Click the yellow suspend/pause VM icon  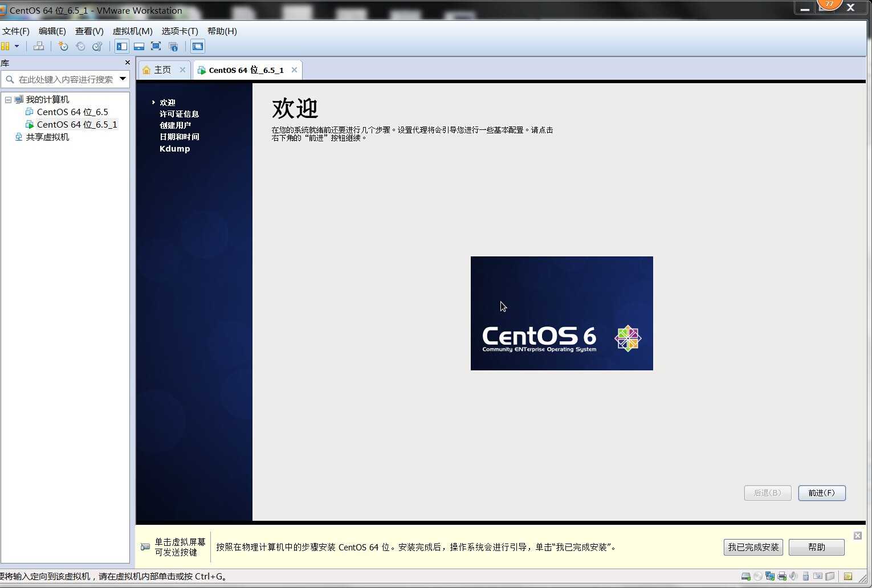[5, 46]
